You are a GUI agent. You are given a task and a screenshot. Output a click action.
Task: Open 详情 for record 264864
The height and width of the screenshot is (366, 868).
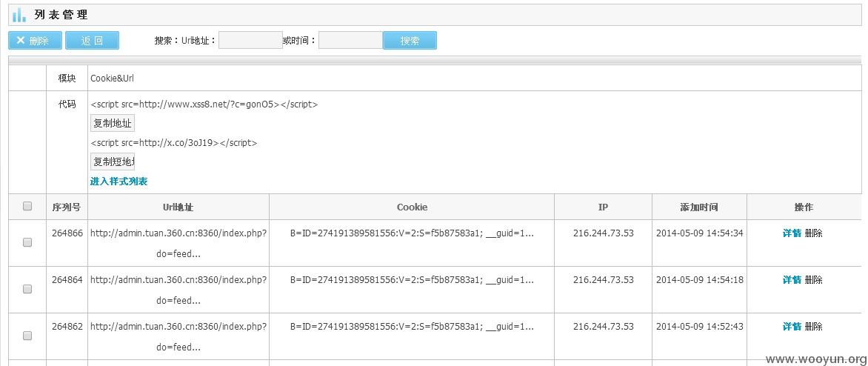click(x=792, y=280)
